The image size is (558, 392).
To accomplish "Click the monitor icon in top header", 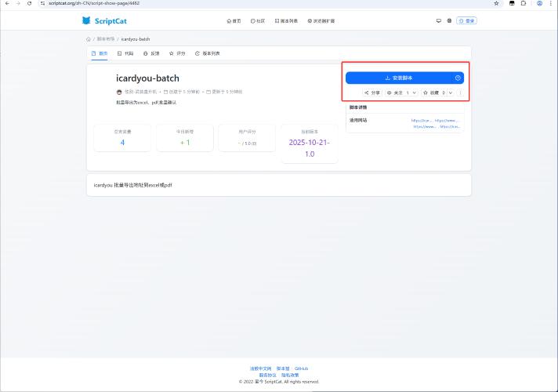I will pyautogui.click(x=438, y=20).
